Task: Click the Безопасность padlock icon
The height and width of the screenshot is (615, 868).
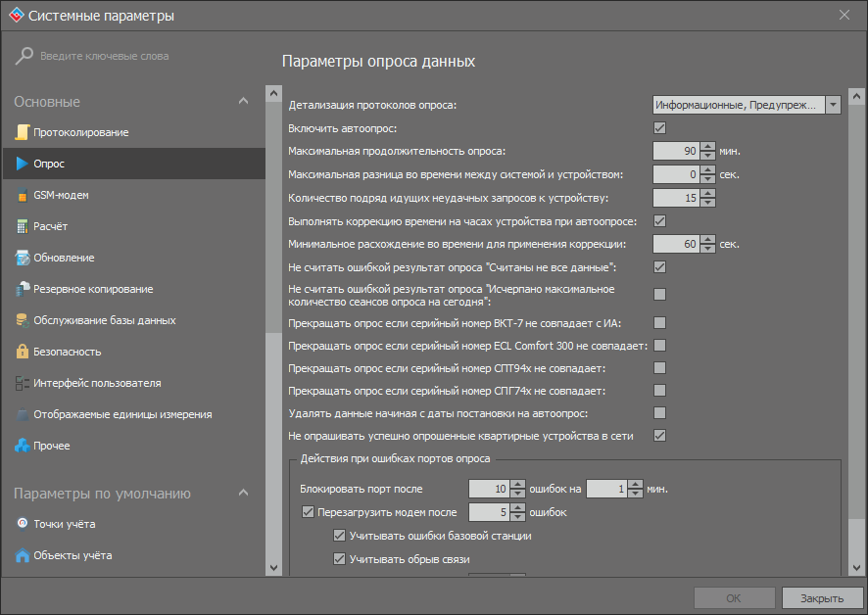Action: pyautogui.click(x=23, y=352)
